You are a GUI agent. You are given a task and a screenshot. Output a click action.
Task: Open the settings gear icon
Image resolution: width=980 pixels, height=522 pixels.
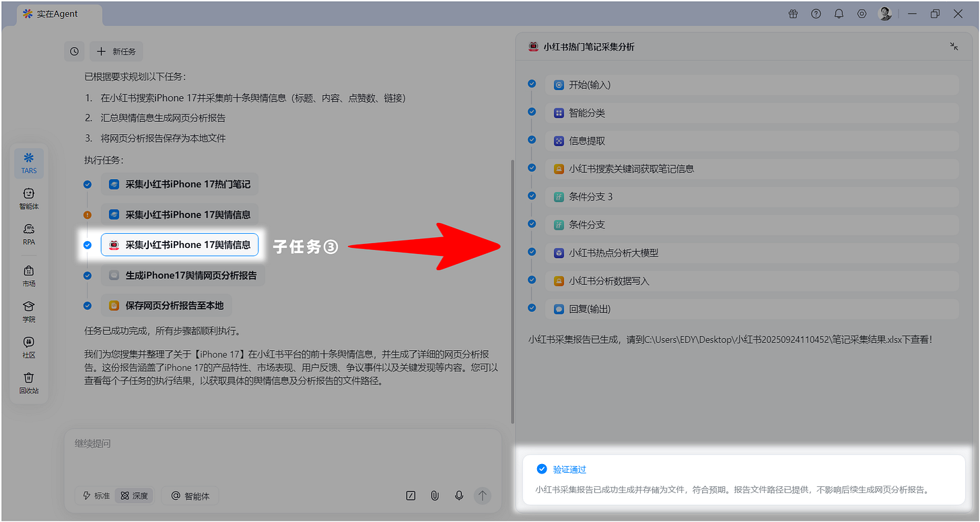[x=862, y=13]
